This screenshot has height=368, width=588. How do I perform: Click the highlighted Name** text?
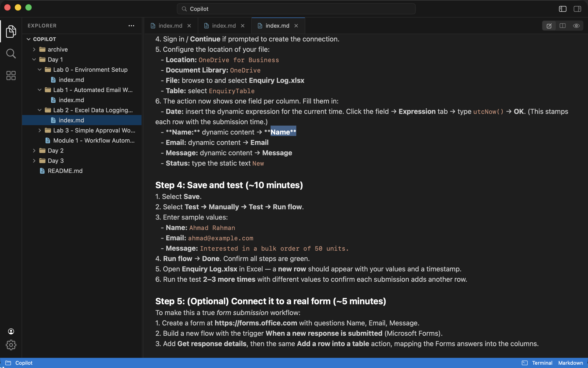click(x=283, y=132)
